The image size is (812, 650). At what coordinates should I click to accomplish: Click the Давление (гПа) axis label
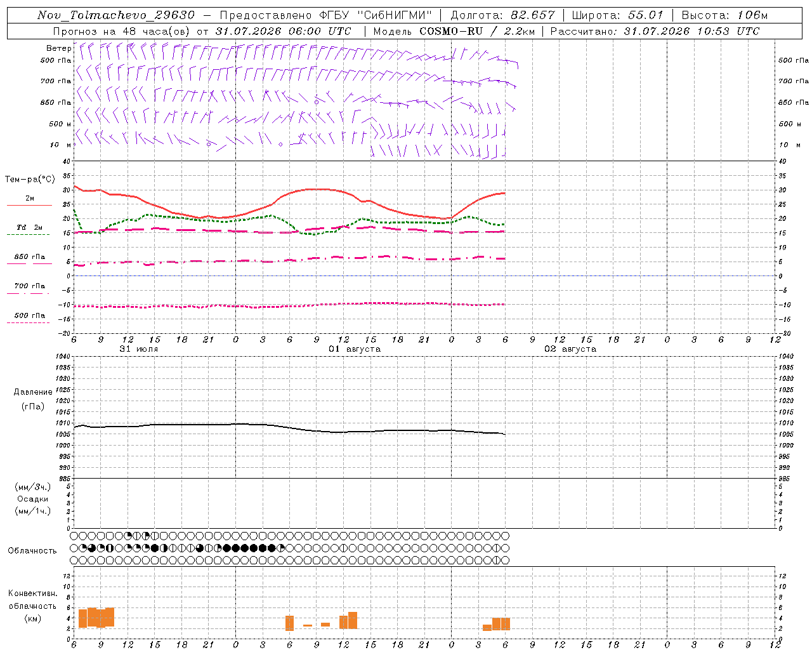(x=33, y=399)
